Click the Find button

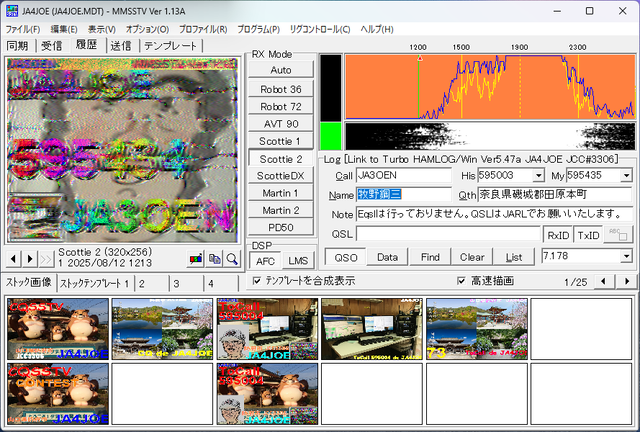pyautogui.click(x=430, y=257)
